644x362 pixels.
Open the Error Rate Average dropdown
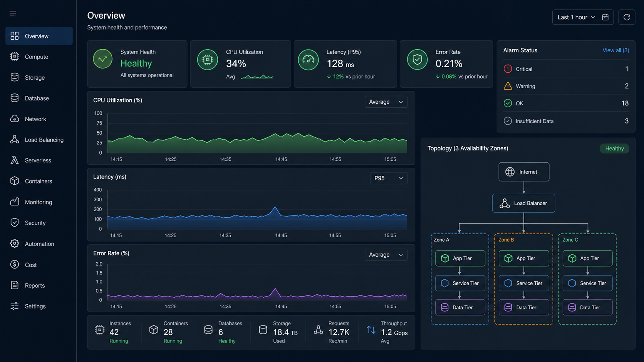(x=386, y=255)
